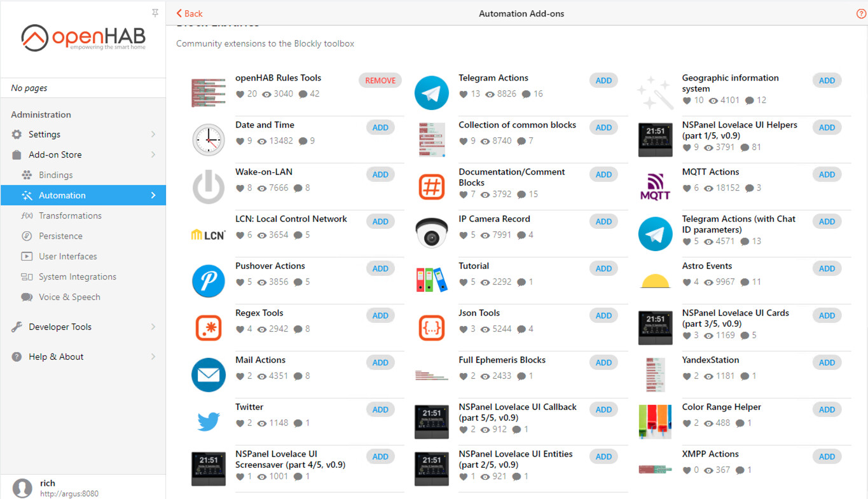868x499 pixels.
Task: Click the NSPanel Lovelace UI Helpers thumbnail
Action: (655, 140)
